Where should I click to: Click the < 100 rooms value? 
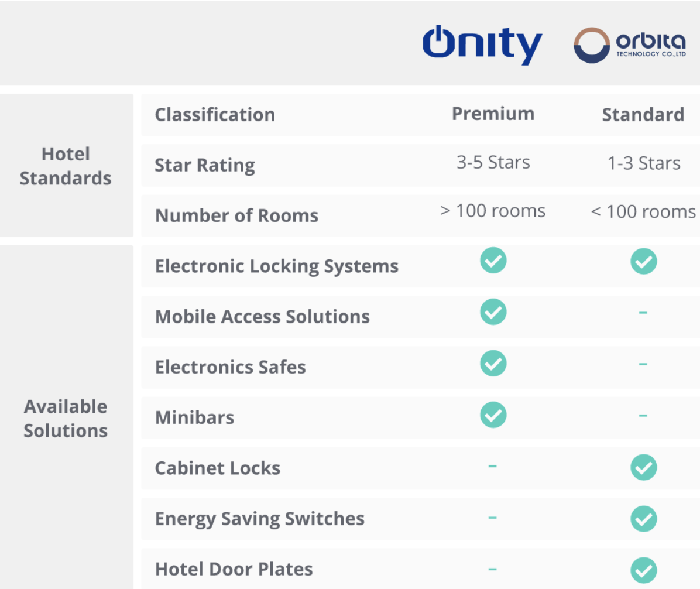pos(643,212)
